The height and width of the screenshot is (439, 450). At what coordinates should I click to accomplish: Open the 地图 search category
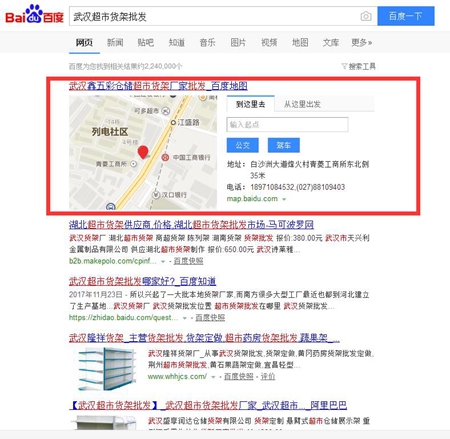click(x=300, y=43)
